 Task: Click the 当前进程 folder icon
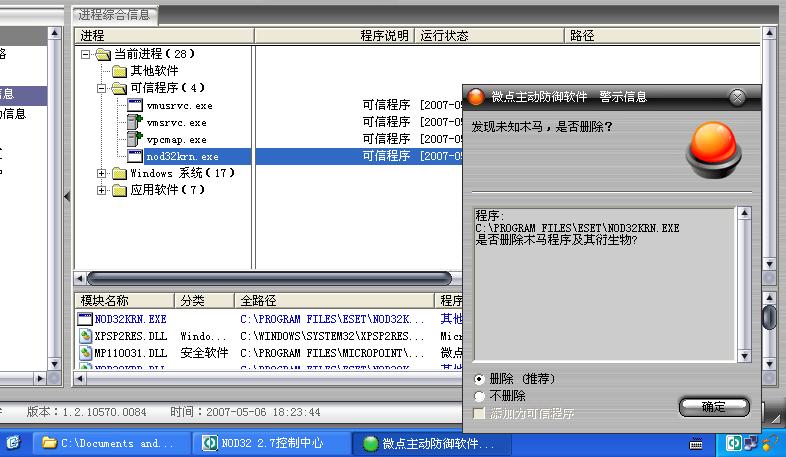tap(103, 54)
